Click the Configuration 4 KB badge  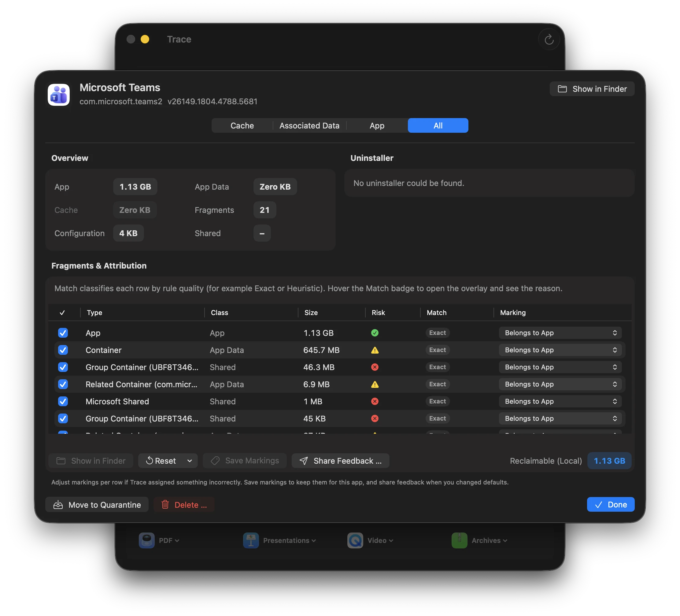[x=128, y=233]
